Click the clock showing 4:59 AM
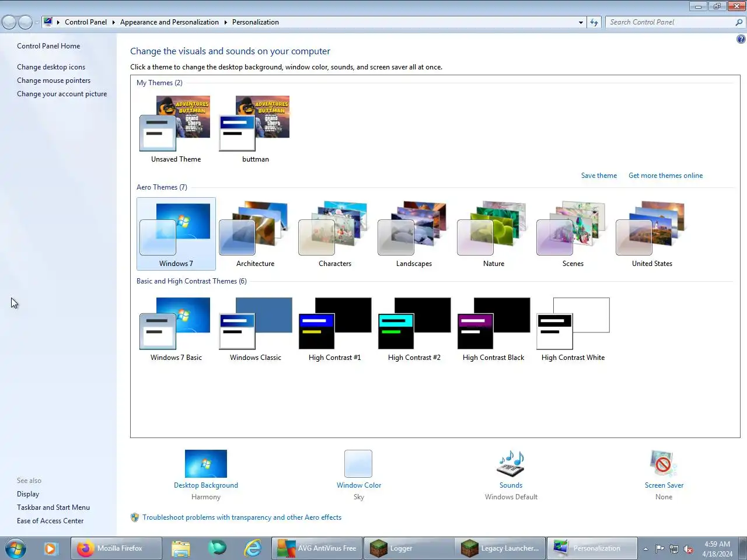Screen dimensions: 747x560 click(717, 549)
